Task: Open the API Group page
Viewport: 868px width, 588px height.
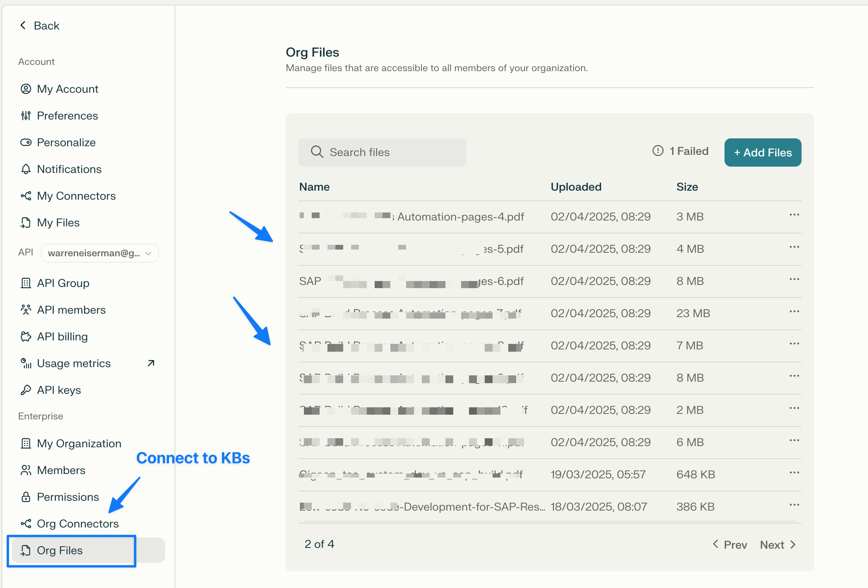Action: [x=63, y=283]
